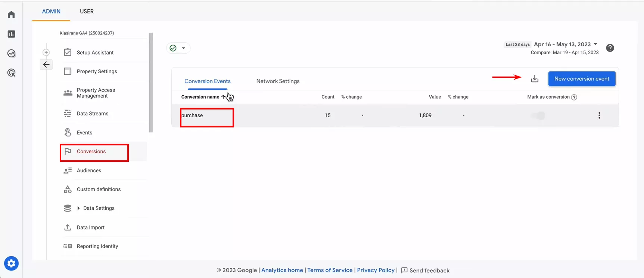
Task: Toggle Mark as conversion for purchase
Action: 538,116
